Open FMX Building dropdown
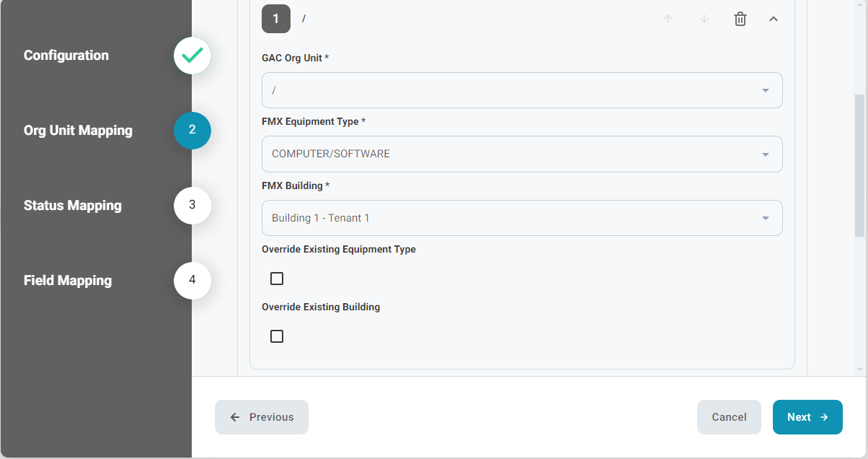Viewport: 868px width, 459px height. point(522,218)
